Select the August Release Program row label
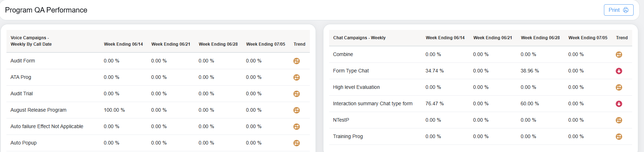 [x=38, y=110]
